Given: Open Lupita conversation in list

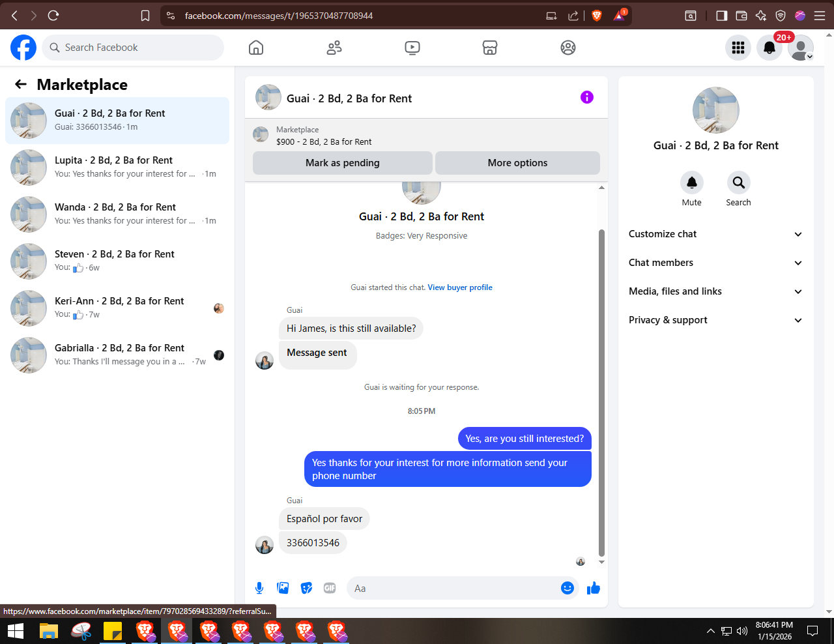Looking at the screenshot, I should click(117, 168).
